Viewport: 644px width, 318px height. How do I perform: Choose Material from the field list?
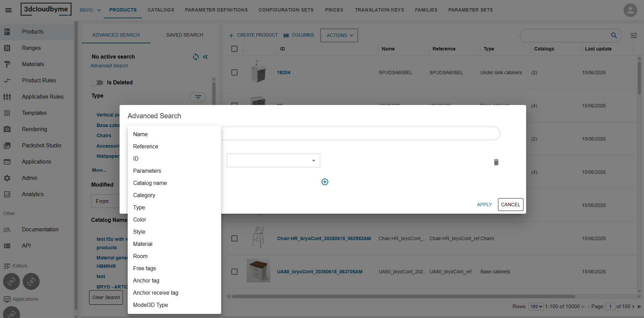click(174, 244)
